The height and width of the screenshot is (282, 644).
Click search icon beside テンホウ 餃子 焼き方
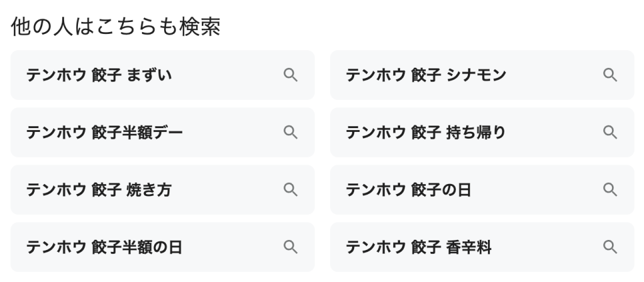[x=291, y=190]
